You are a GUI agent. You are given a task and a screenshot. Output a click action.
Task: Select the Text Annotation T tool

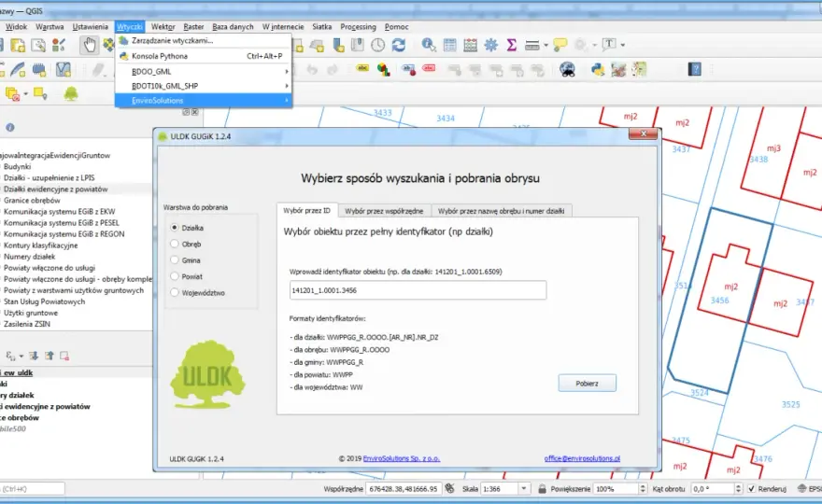coord(609,45)
